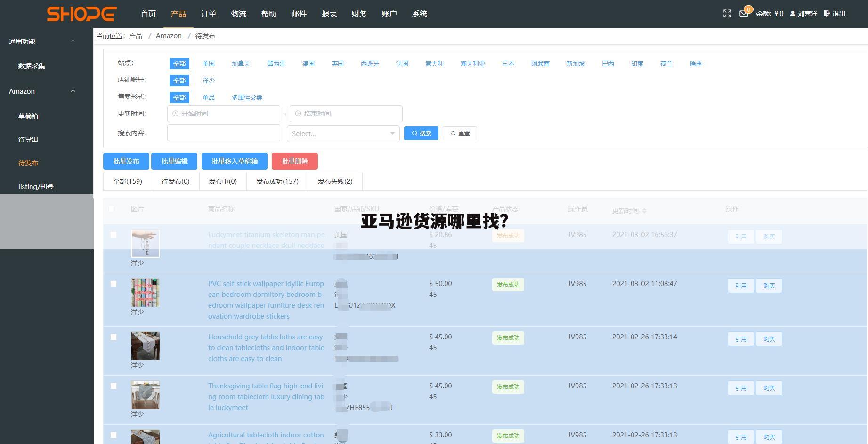Open 财务 in top menu

click(359, 14)
